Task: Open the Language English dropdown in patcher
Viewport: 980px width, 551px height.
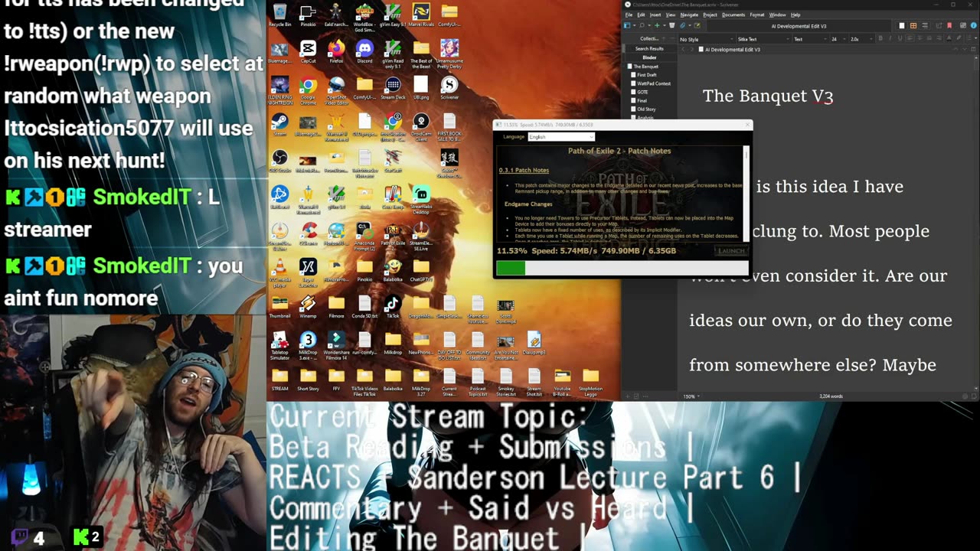Action: (560, 137)
